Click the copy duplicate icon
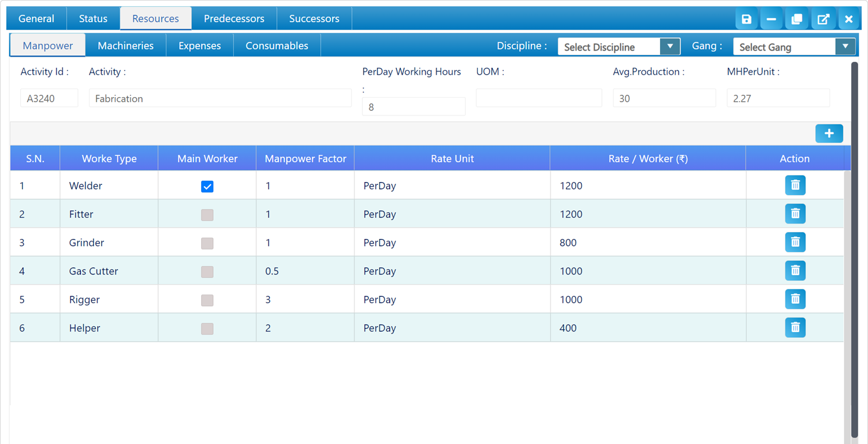The width and height of the screenshot is (868, 444). (797, 19)
